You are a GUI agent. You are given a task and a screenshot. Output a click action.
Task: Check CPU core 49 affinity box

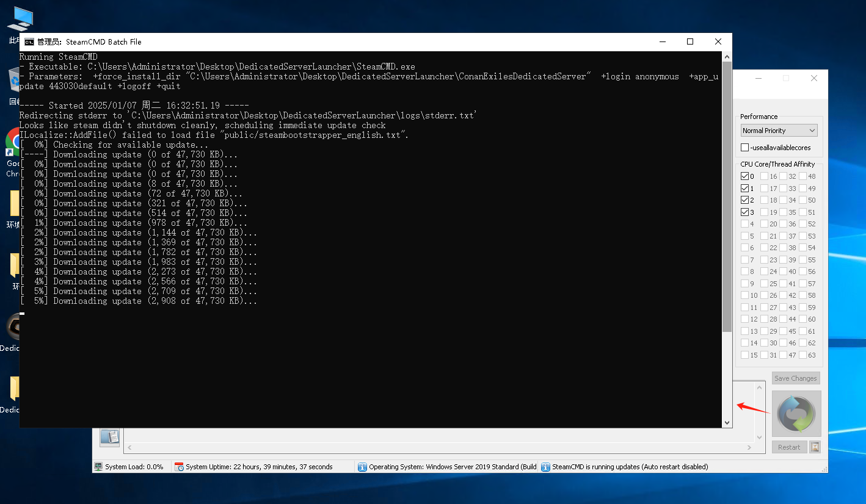click(802, 189)
